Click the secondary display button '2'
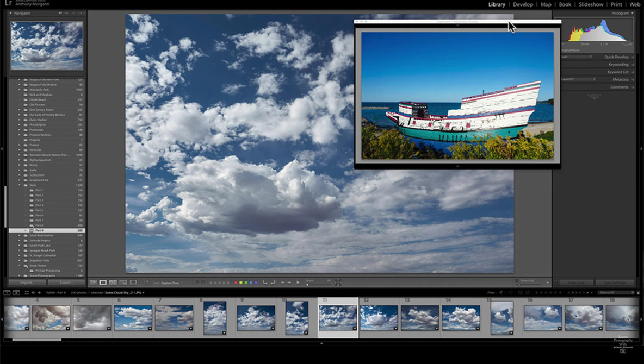The image size is (644, 364). pyautogui.click(x=16, y=293)
